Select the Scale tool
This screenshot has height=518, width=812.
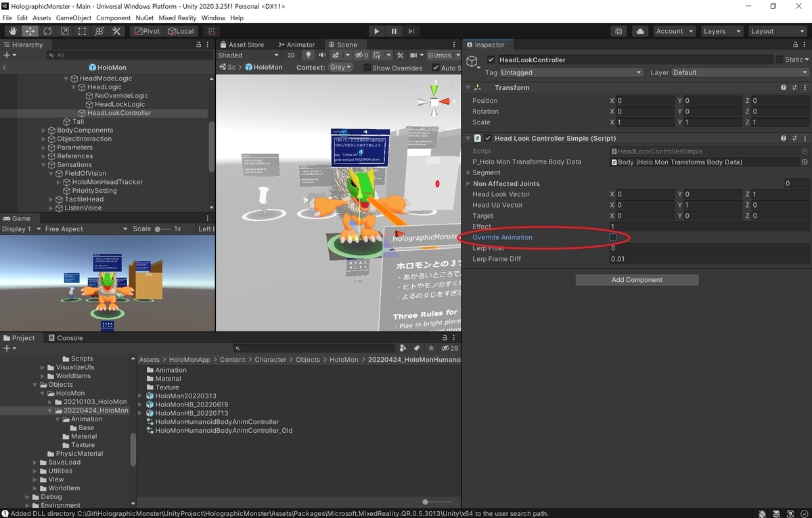point(64,31)
